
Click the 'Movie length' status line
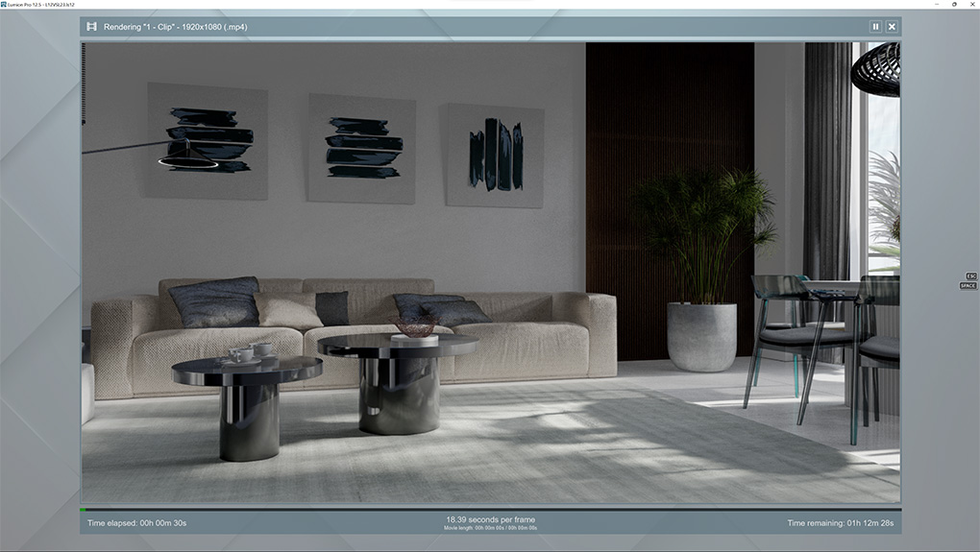coord(490,528)
